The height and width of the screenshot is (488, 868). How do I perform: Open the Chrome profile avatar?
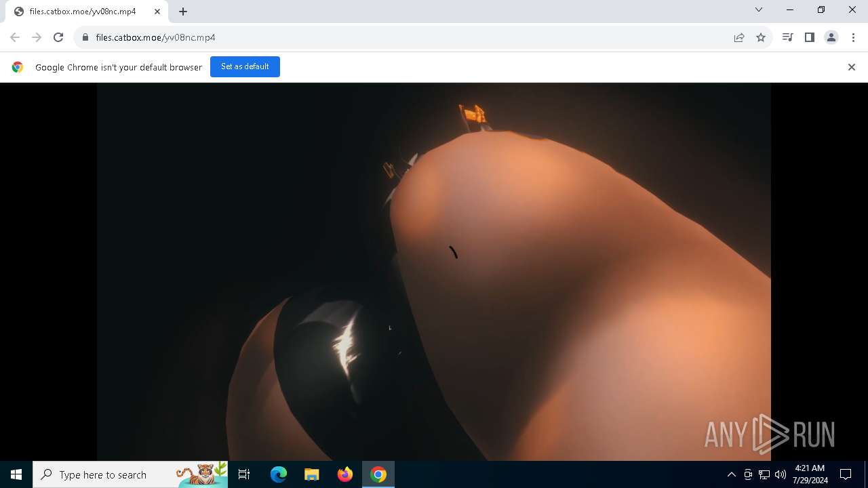[x=831, y=37]
